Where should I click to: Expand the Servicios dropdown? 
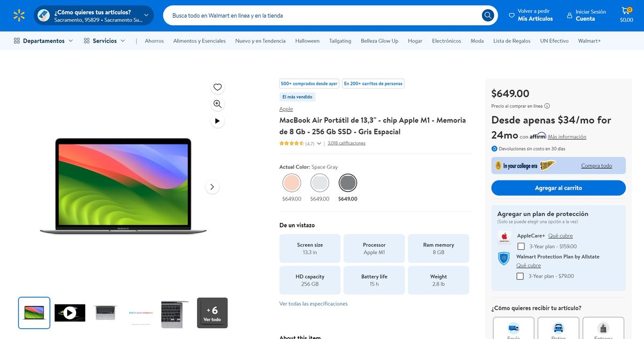(105, 41)
